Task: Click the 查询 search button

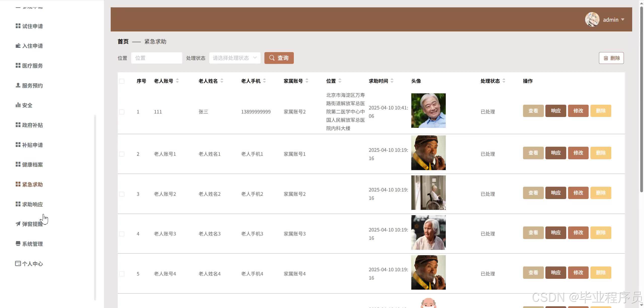Action: (279, 58)
